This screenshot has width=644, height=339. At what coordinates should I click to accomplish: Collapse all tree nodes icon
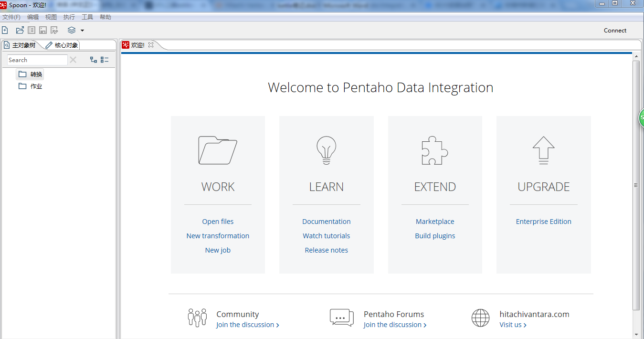point(105,60)
